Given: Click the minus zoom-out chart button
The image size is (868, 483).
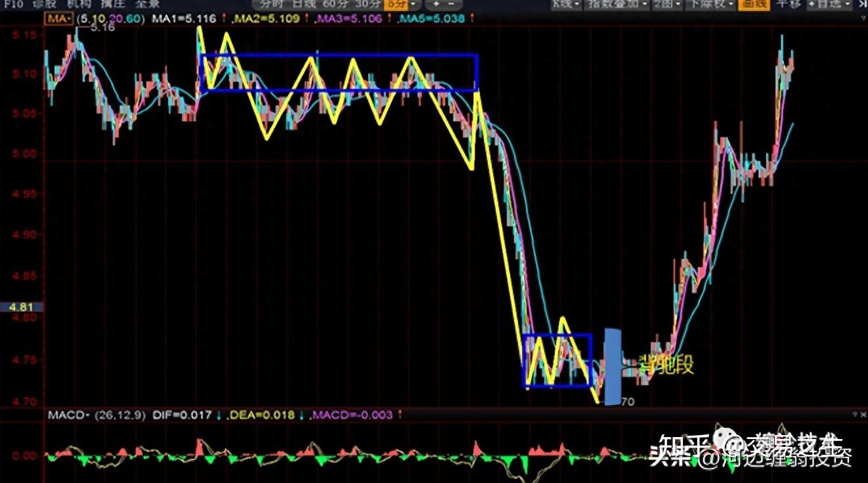Looking at the screenshot, I should pos(452,3).
